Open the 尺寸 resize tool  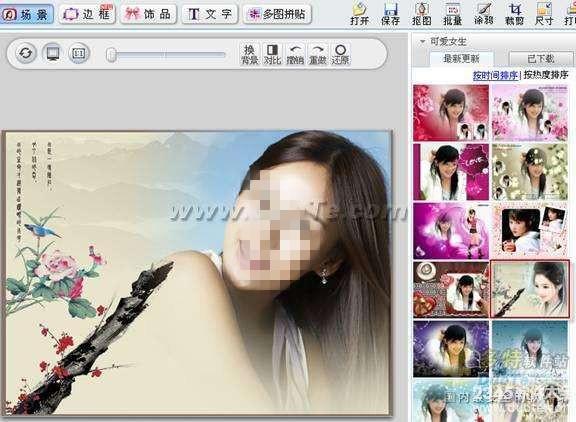pyautogui.click(x=544, y=14)
